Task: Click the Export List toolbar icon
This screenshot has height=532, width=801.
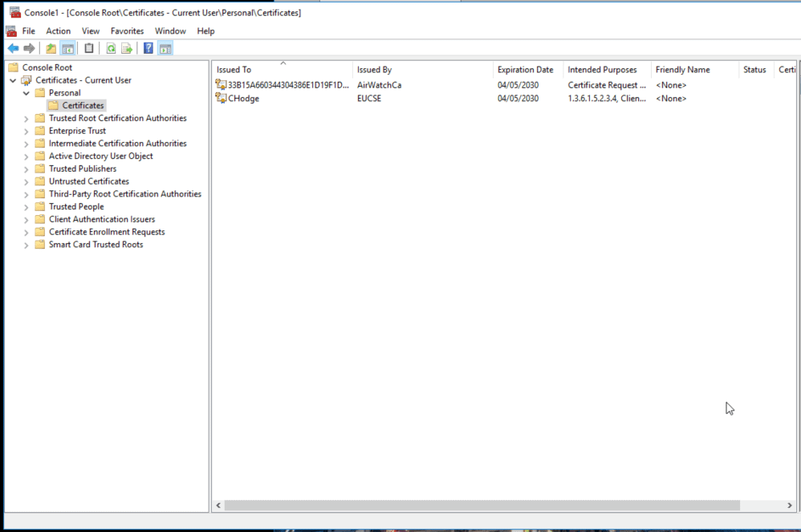Action: click(127, 48)
